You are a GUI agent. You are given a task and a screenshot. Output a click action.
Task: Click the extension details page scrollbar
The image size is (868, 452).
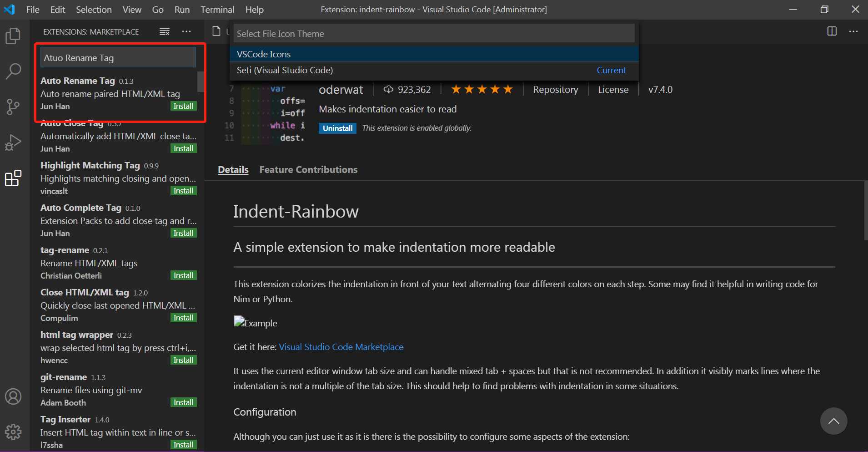click(865, 210)
